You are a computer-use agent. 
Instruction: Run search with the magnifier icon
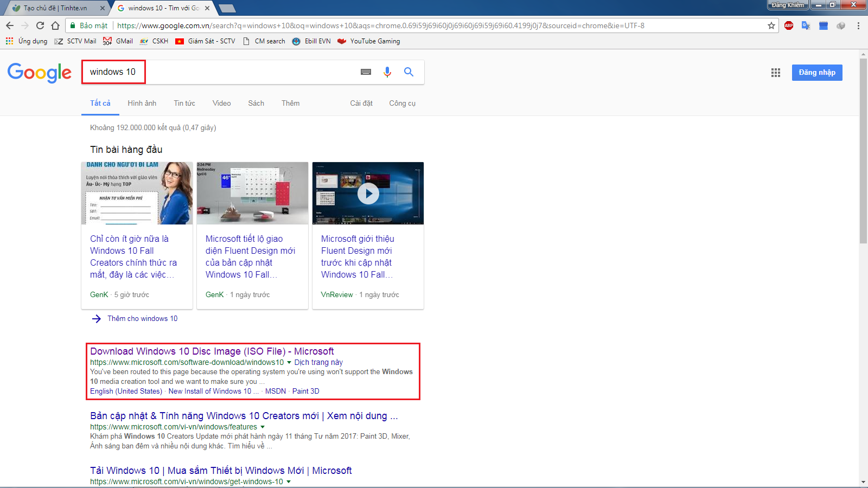pos(409,72)
